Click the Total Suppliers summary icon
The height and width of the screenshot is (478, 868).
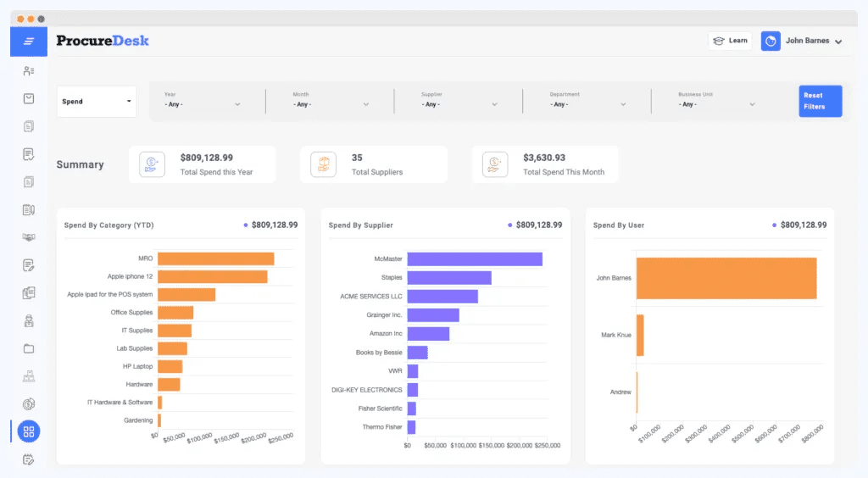[323, 164]
